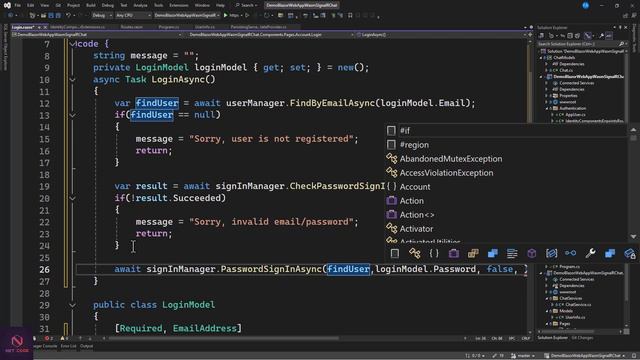This screenshot has width=640, height=360.
Task: Open the project navigation dropdown above the editor
Action: 97,35
